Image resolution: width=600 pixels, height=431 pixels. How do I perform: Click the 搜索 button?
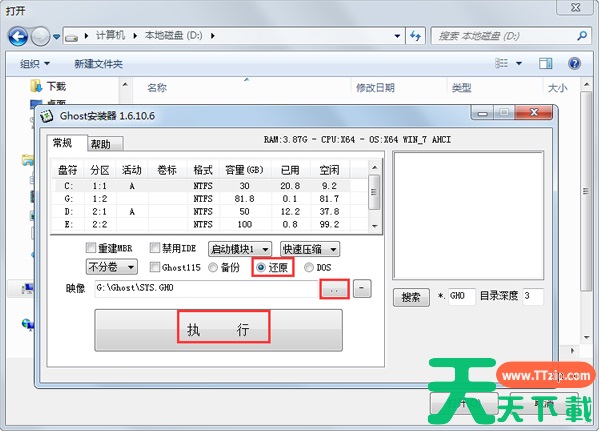411,297
